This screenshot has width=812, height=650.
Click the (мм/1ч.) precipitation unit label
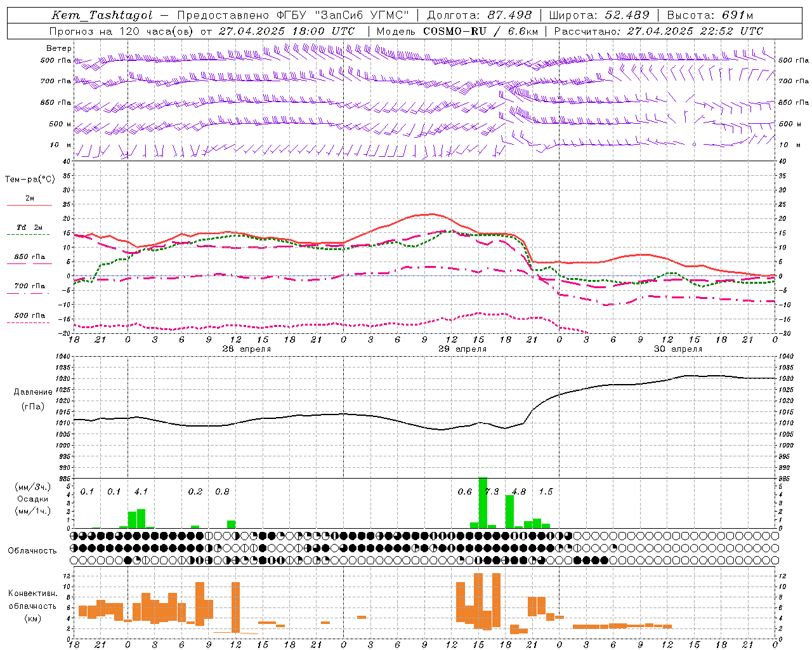tap(32, 511)
